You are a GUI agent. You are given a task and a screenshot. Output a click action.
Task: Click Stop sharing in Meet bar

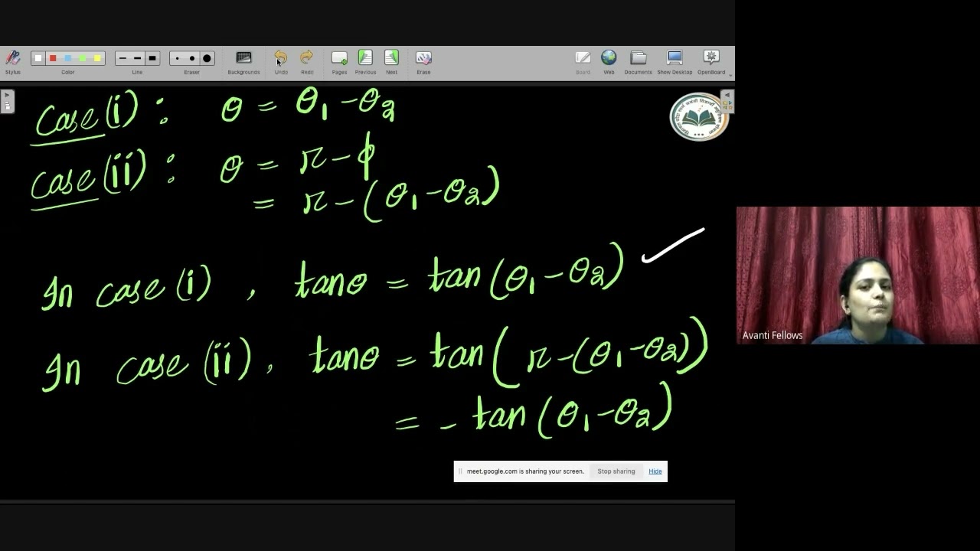[616, 471]
